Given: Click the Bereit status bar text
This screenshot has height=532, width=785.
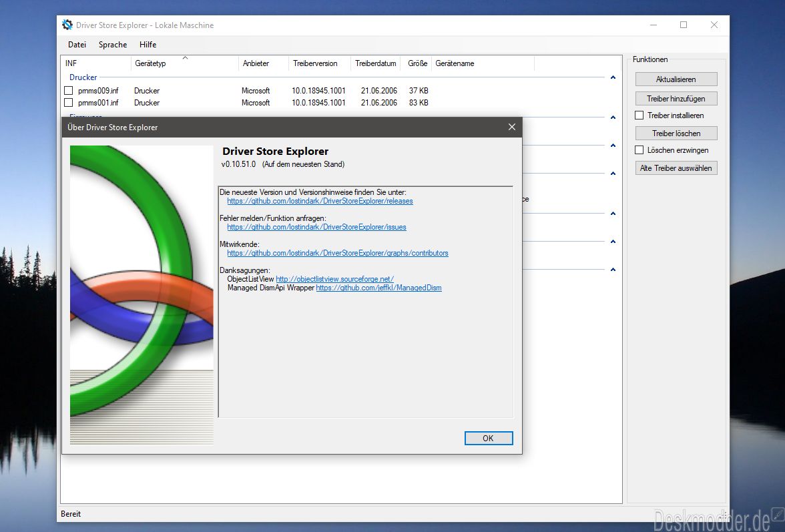Looking at the screenshot, I should [x=71, y=514].
